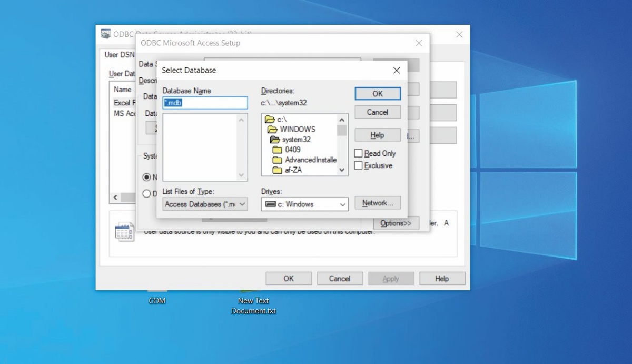Click Cancel in the Select Database dialog
This screenshot has width=632, height=364.
pyautogui.click(x=378, y=112)
